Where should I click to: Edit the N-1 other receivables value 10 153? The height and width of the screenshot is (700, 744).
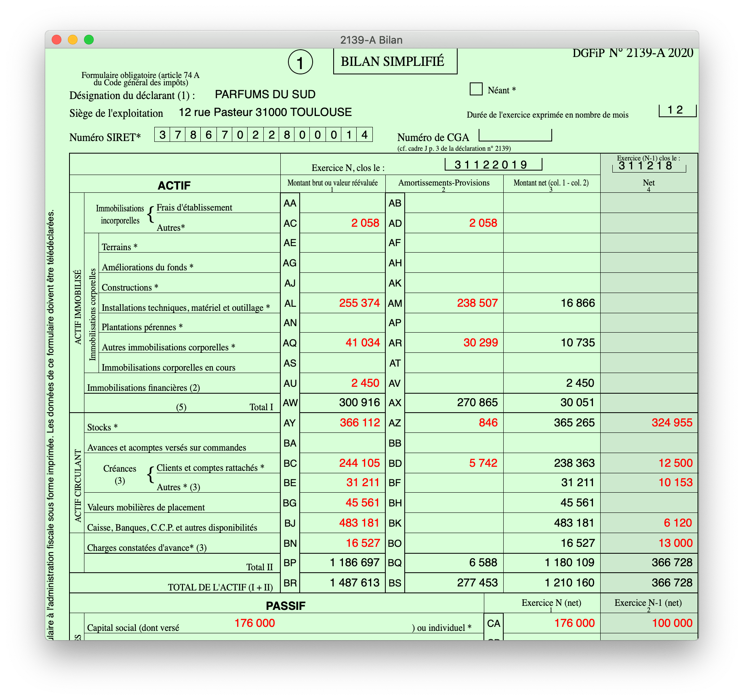[649, 483]
